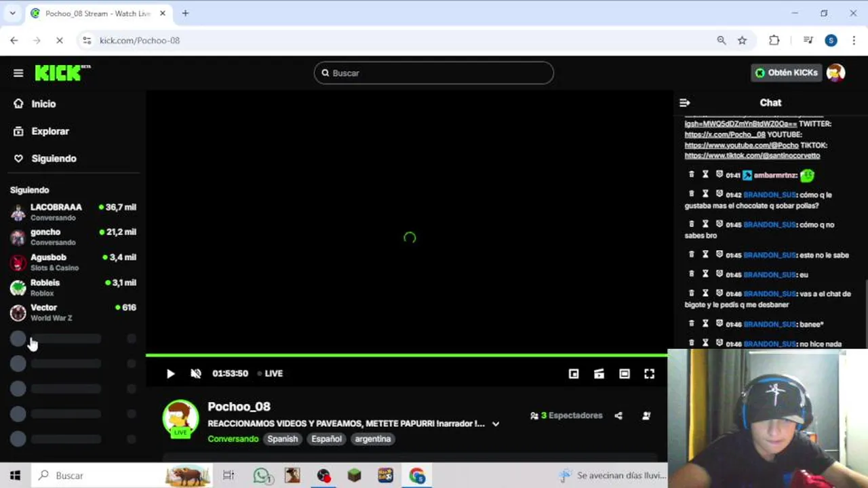
Task: Open the tiktok.com/@santinocorvetto link
Action: tap(752, 156)
